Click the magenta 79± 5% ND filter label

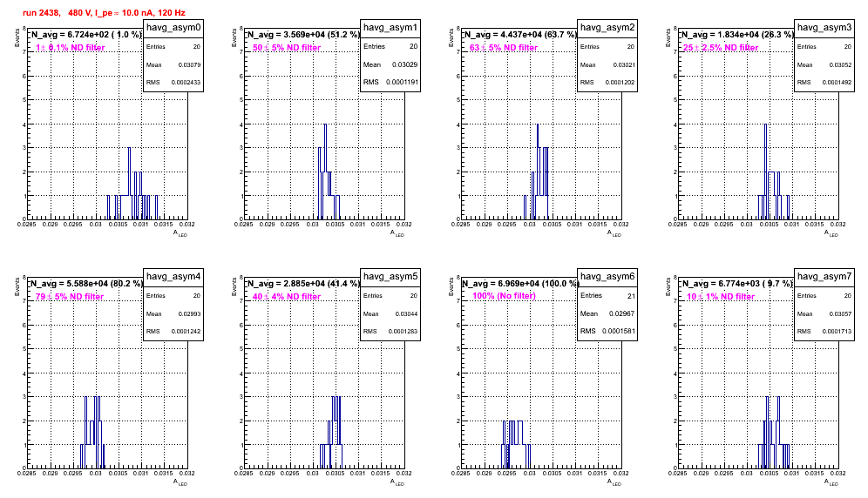(70, 297)
